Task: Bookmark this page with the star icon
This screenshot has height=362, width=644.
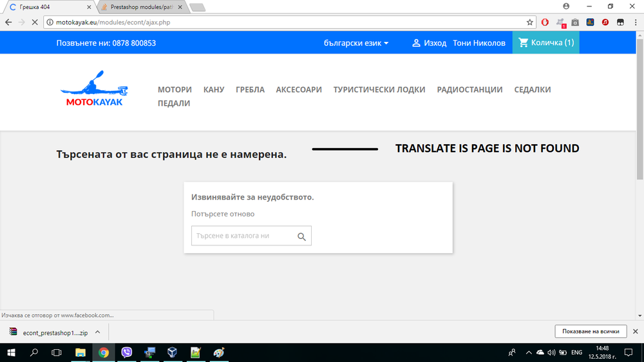Action: tap(530, 22)
